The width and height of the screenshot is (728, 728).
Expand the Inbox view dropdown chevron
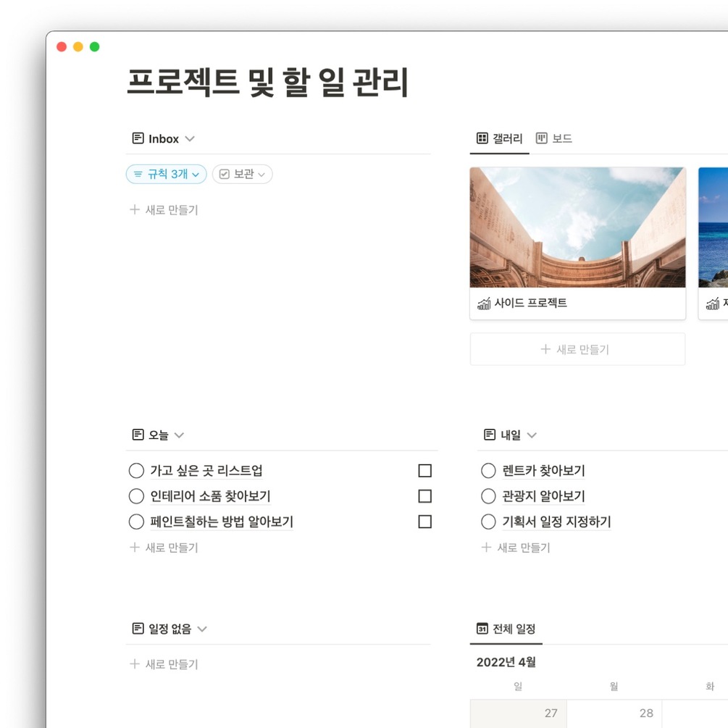190,138
